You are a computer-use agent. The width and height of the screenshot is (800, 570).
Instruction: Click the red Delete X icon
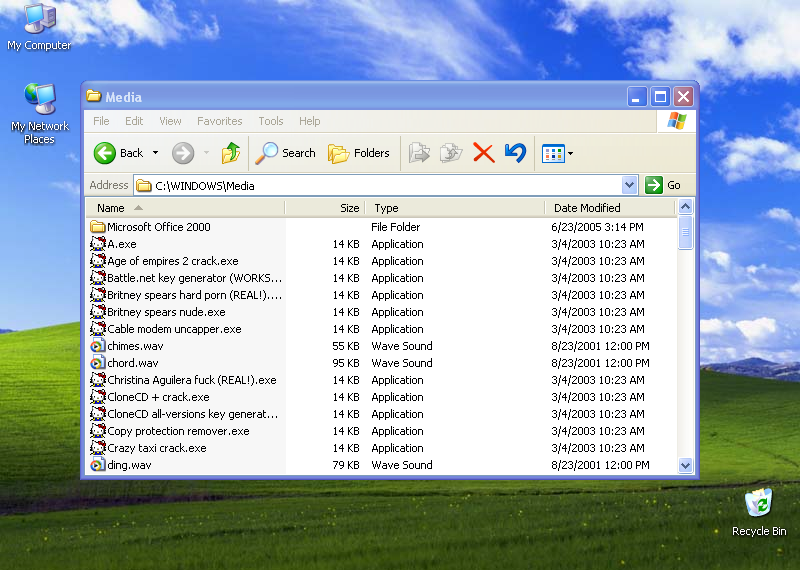tap(484, 153)
